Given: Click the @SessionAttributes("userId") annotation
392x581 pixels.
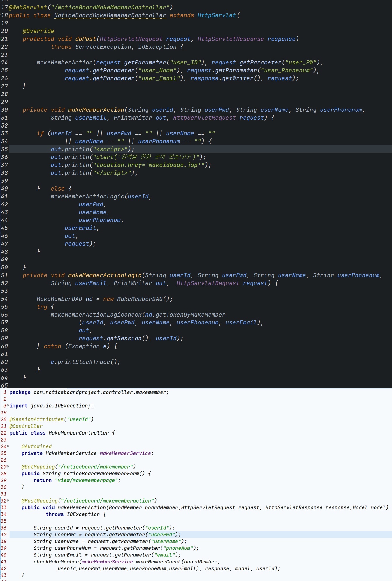Looking at the screenshot, I should [x=52, y=419].
